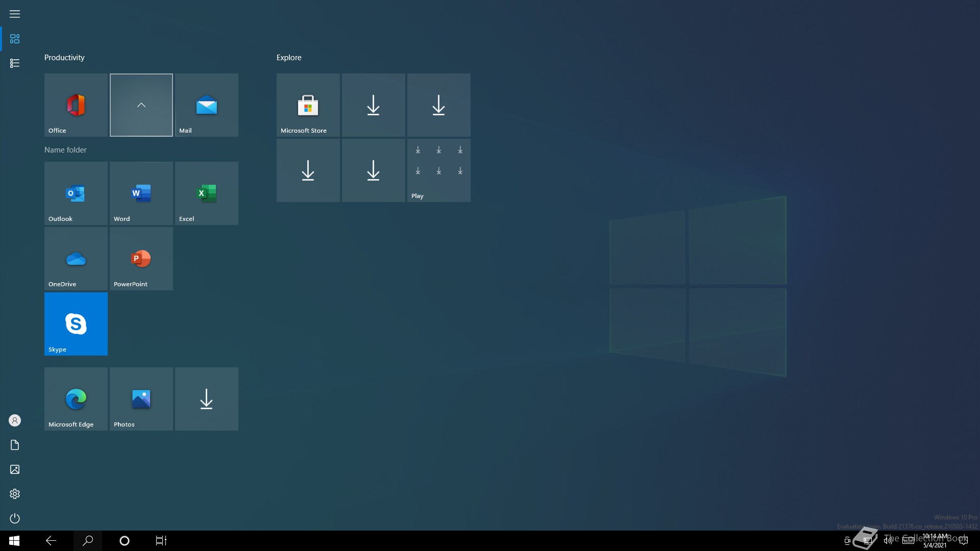Screen dimensions: 980x551
Task: Click download tile right of Microsoft Store
Action: pyautogui.click(x=374, y=105)
